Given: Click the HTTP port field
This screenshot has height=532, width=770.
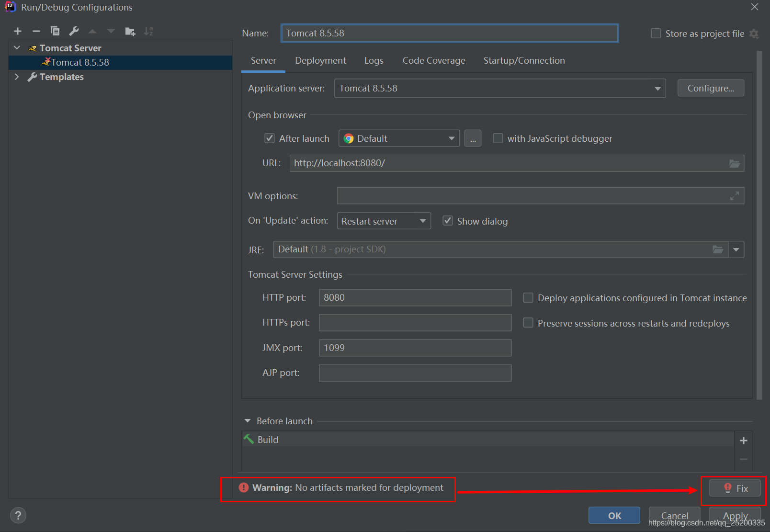Looking at the screenshot, I should click(x=415, y=297).
